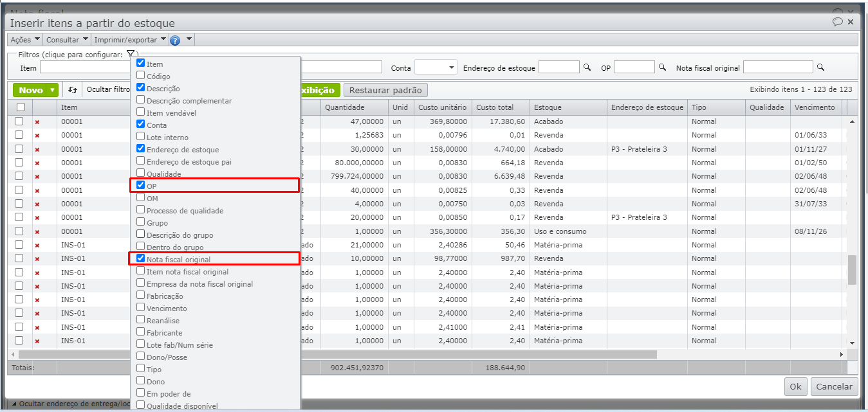Screen dimensions: 868x412
Task: Confirm with the Ok button
Action: pyautogui.click(x=796, y=387)
